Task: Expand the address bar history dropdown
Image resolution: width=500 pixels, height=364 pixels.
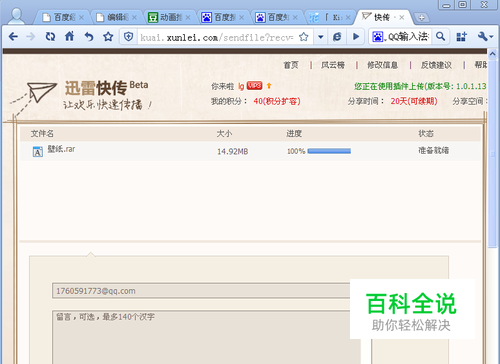Action: [x=320, y=37]
